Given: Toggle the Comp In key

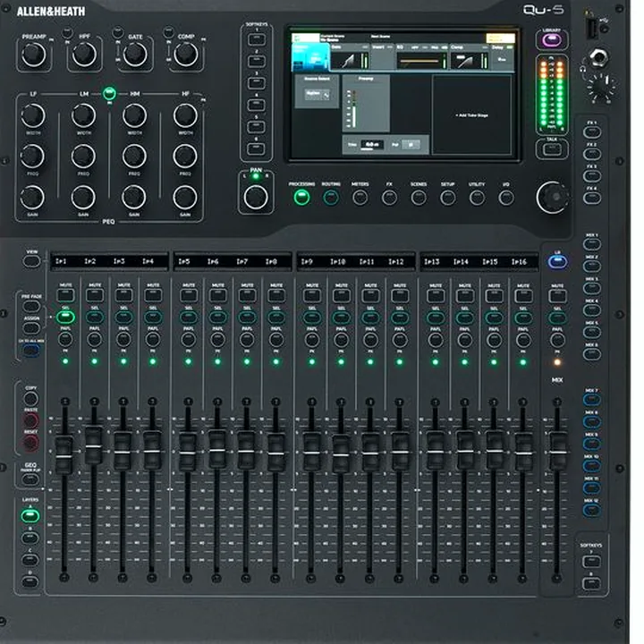Looking at the screenshot, I should point(168,31).
